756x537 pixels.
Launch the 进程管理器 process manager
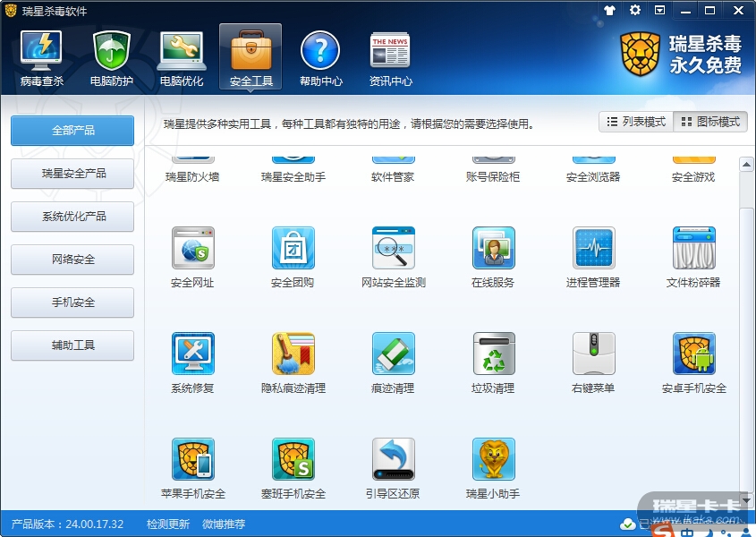click(x=593, y=257)
